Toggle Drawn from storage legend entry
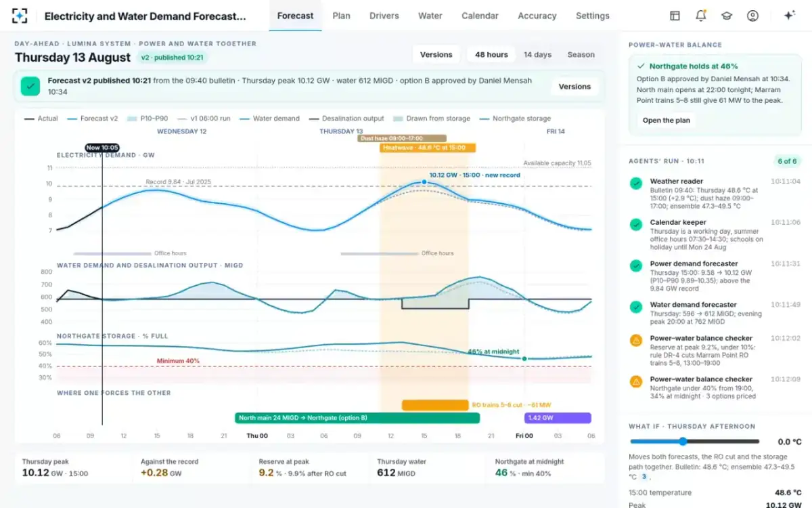 pyautogui.click(x=431, y=119)
